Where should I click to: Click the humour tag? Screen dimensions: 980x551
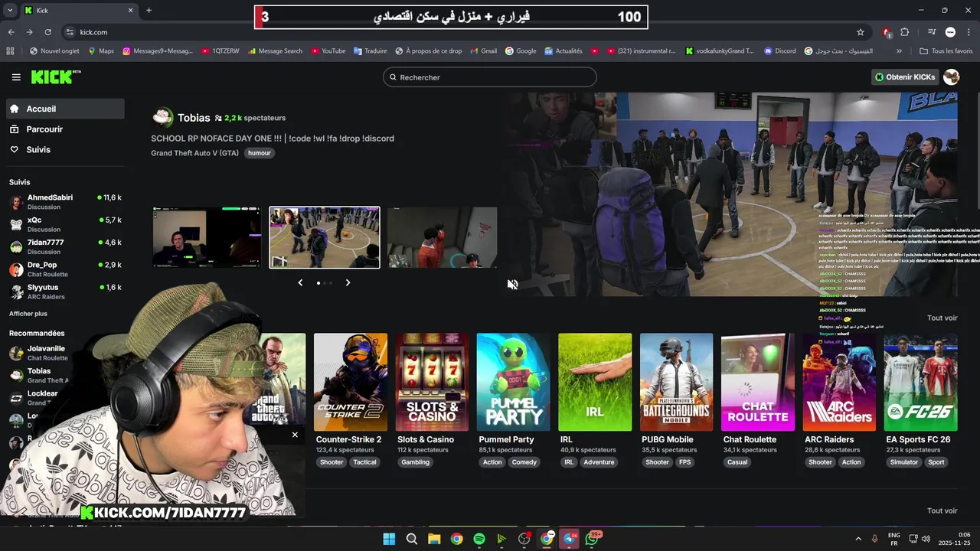(260, 153)
